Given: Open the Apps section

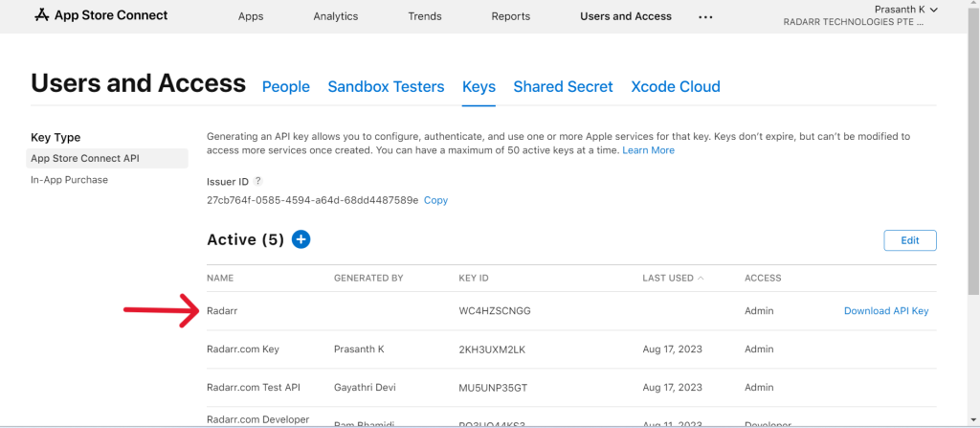Looking at the screenshot, I should 251,17.
